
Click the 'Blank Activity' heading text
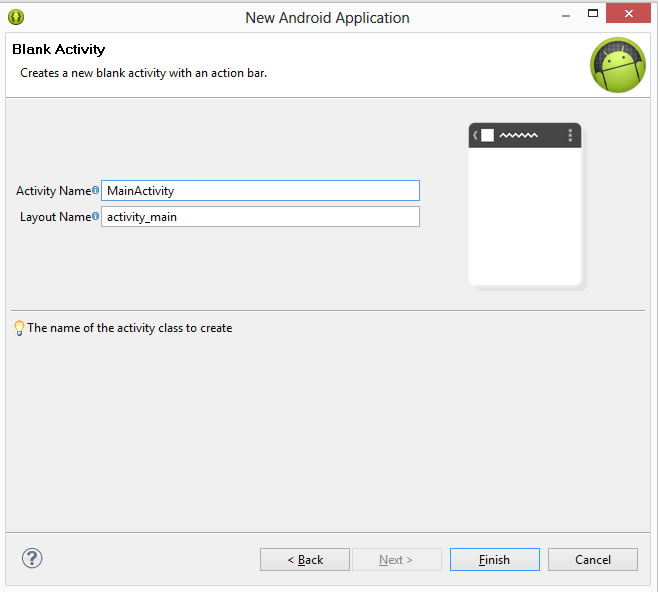tap(58, 50)
